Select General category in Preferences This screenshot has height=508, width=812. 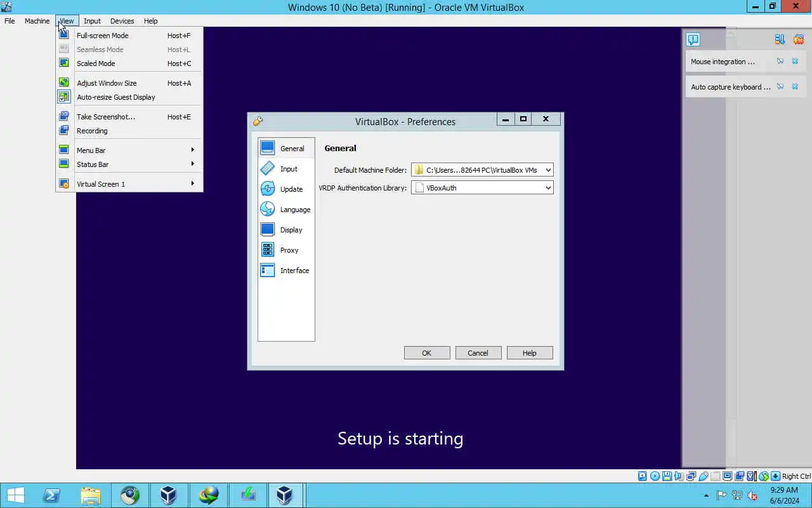[x=286, y=148]
